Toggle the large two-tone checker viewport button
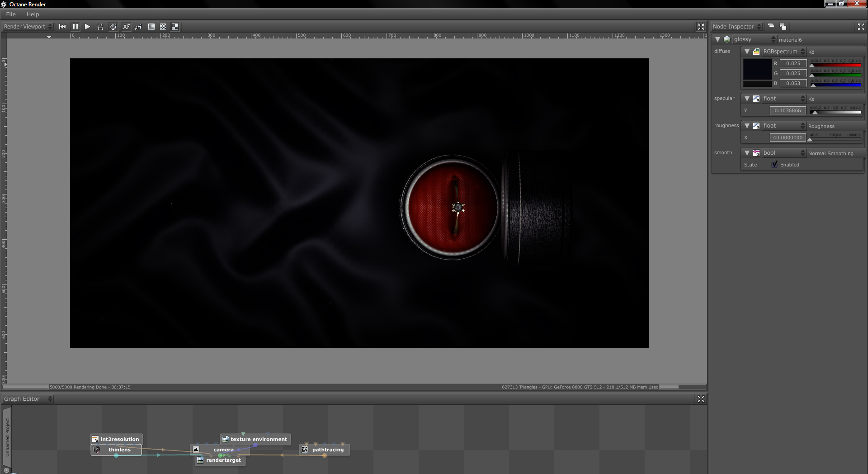868x474 pixels. point(175,27)
